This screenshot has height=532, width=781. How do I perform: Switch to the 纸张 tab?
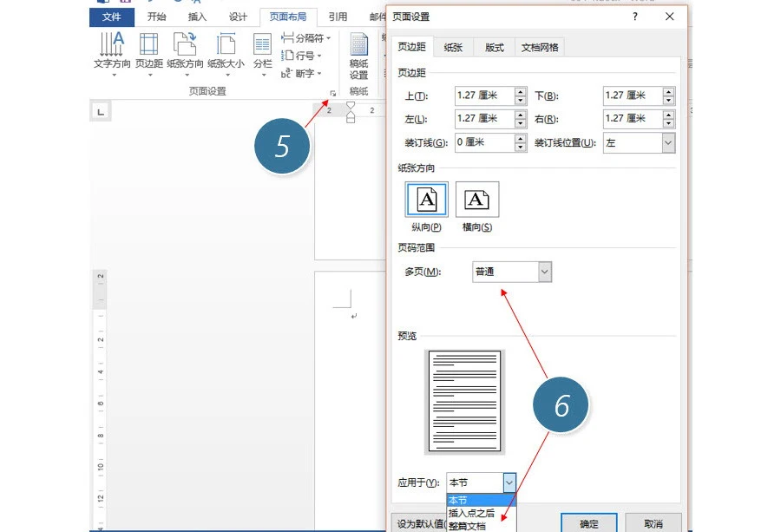point(453,48)
